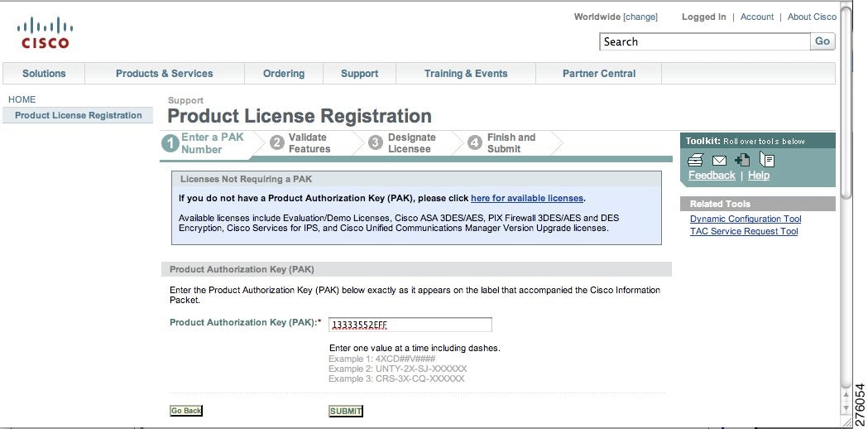Open the Account link
This screenshot has height=429, width=868.
(x=757, y=17)
